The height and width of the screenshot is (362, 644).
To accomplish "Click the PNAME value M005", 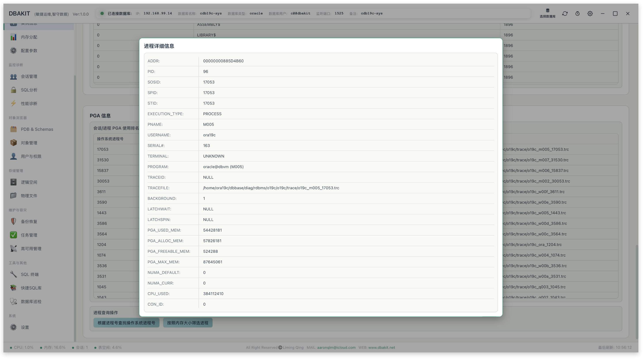I will (209, 124).
